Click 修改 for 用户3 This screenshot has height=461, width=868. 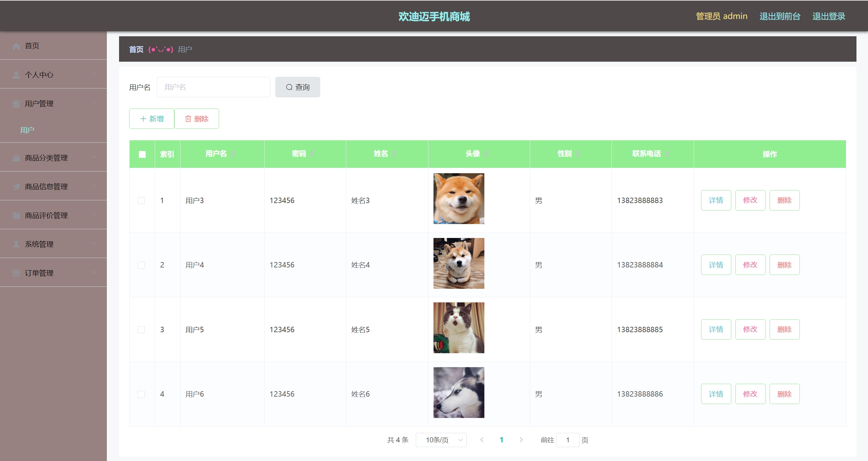(750, 200)
